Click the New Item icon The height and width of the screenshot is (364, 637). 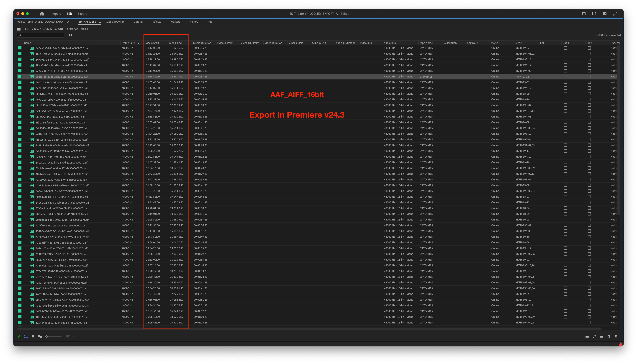[x=609, y=336]
